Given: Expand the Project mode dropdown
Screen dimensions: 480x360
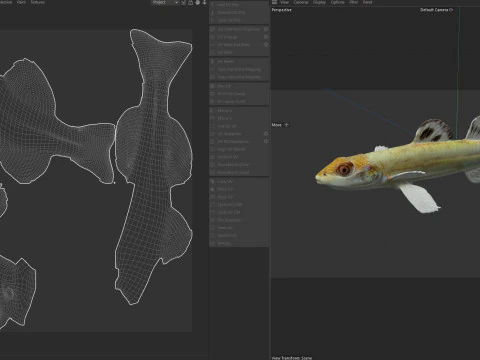Looking at the screenshot, I should (x=166, y=2).
